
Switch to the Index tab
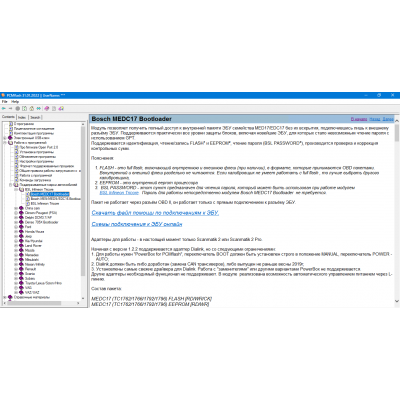[x=22, y=117]
